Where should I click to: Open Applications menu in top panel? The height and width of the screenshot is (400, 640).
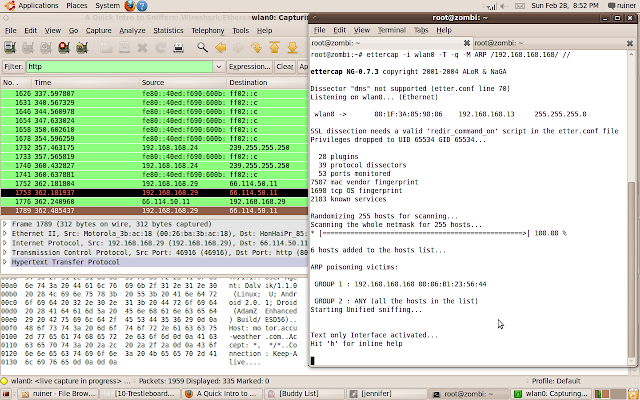coord(38,6)
